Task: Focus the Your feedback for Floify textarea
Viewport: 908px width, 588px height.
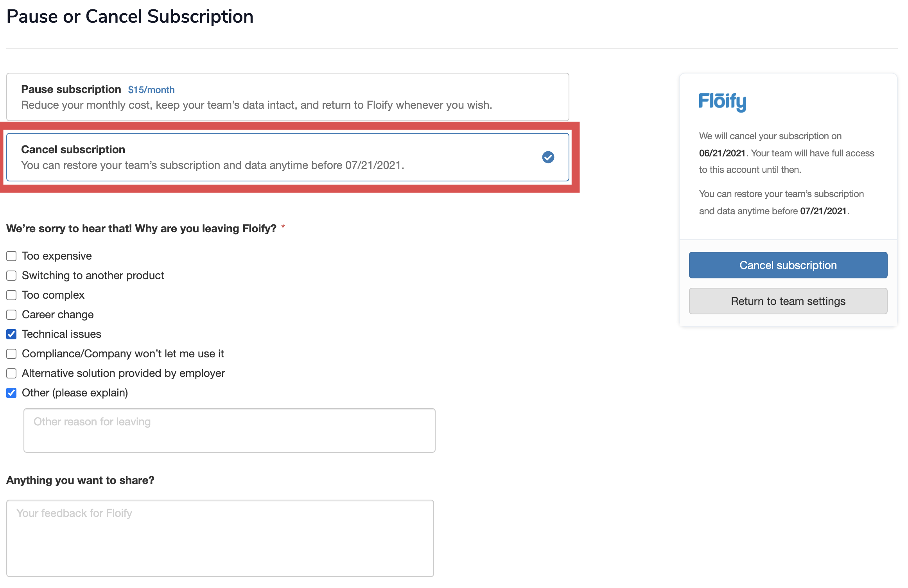Action: pyautogui.click(x=220, y=538)
